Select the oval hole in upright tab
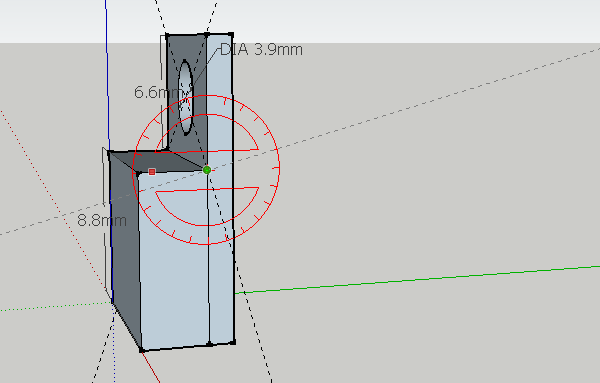Image resolution: width=600 pixels, height=383 pixels. point(185,97)
